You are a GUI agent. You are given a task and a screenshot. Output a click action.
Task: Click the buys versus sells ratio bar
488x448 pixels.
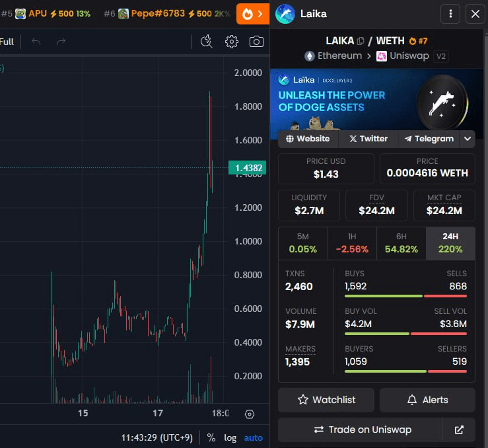click(x=405, y=296)
